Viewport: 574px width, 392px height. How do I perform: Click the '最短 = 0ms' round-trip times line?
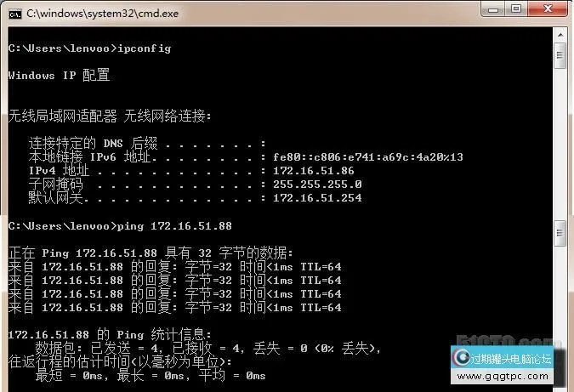point(151,375)
